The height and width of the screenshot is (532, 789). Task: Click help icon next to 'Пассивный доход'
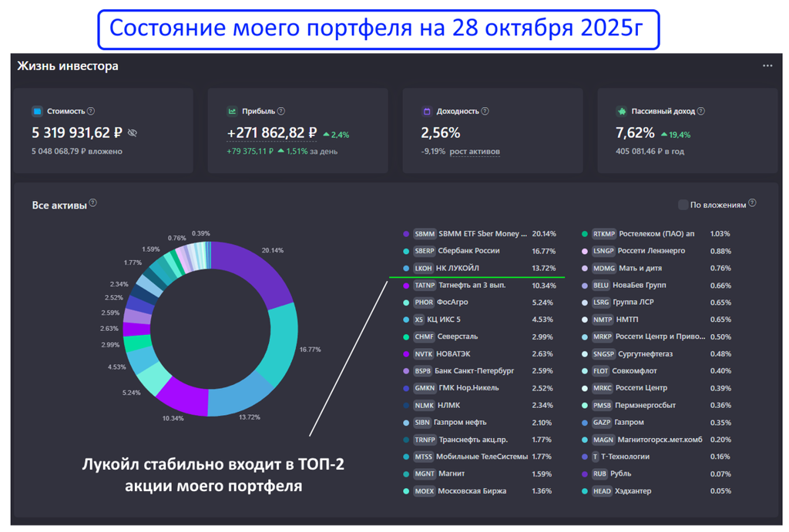tap(700, 112)
